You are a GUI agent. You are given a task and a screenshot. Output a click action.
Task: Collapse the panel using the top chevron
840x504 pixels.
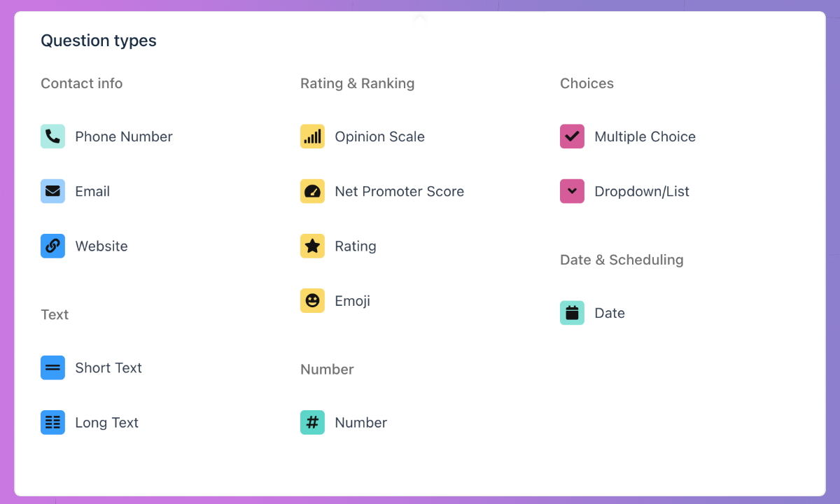click(x=420, y=18)
